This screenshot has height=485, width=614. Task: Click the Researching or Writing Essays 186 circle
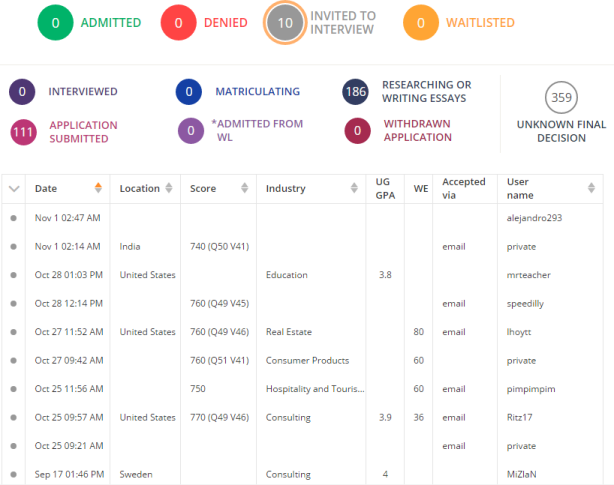point(355,92)
